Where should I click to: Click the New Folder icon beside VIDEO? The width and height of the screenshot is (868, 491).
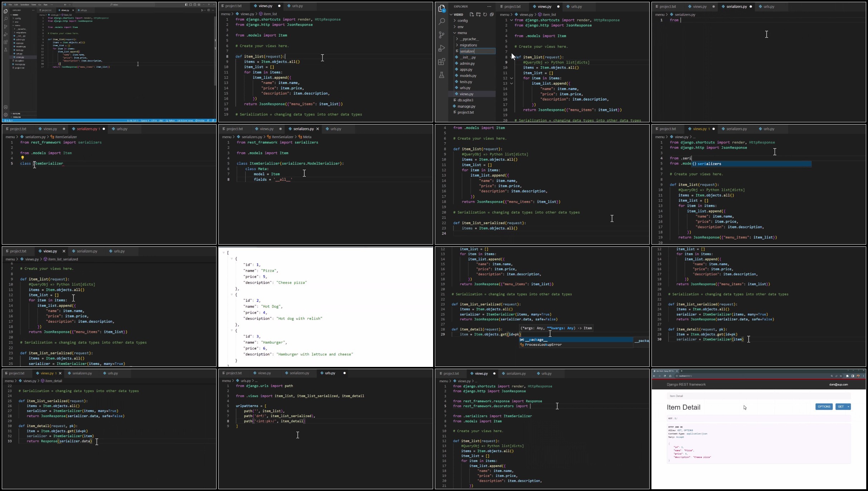click(478, 15)
